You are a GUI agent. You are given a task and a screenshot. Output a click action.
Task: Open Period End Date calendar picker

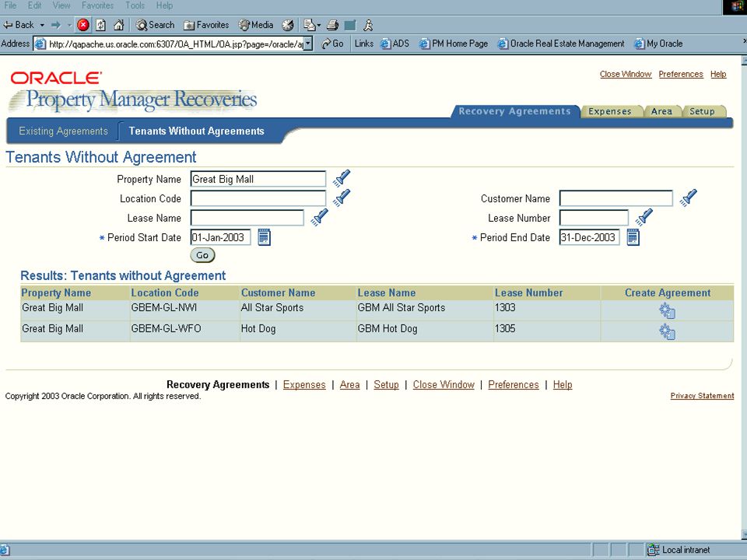tap(633, 237)
